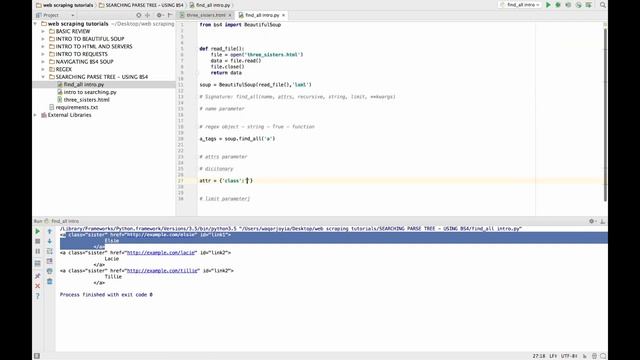Click the editor vertical scrollbar

[605, 114]
